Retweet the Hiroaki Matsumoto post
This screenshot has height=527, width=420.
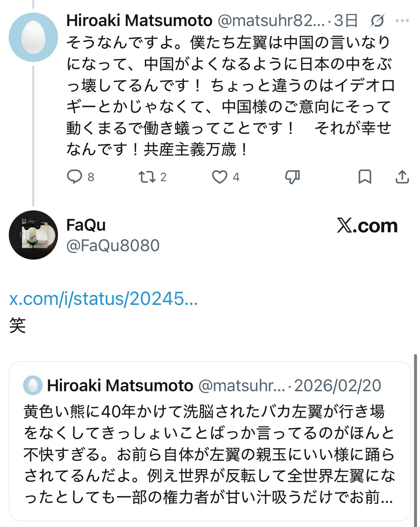point(147,177)
